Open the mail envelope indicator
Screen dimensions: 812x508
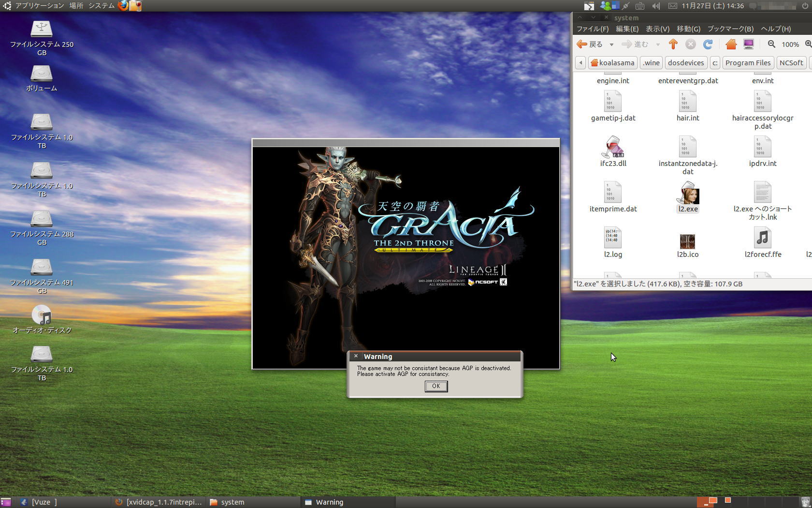(x=672, y=6)
